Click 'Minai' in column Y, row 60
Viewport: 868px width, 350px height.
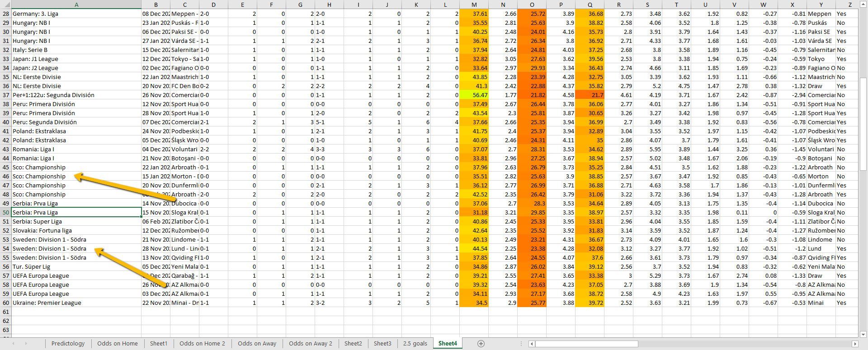[x=821, y=303]
